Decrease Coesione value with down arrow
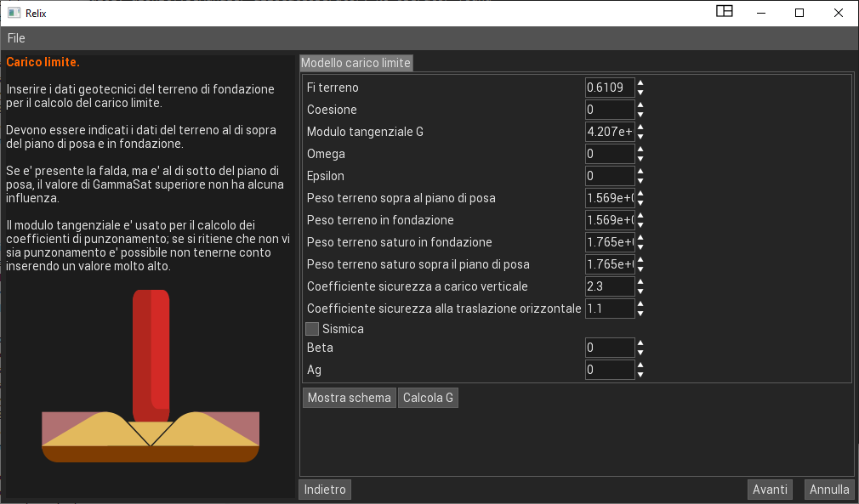The width and height of the screenshot is (859, 504). pos(640,115)
